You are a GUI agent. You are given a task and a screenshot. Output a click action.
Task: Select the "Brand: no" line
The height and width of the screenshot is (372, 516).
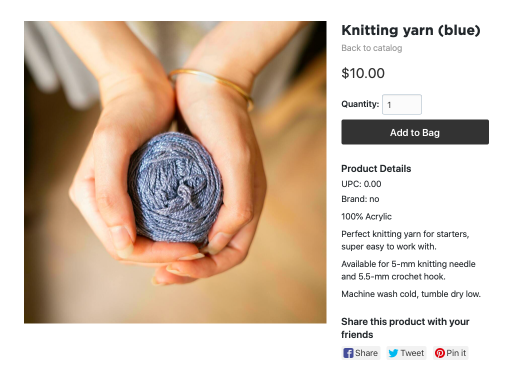[360, 199]
